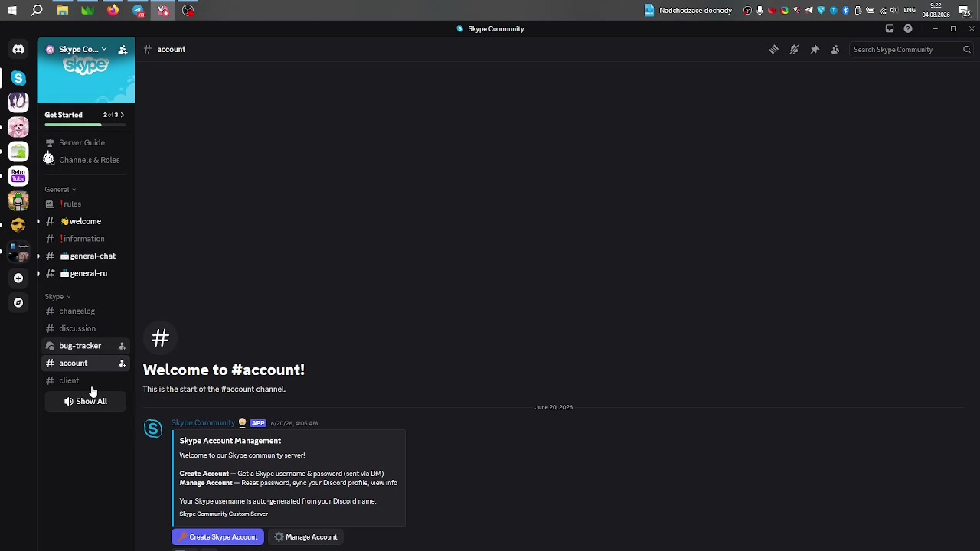The image size is (980, 551).
Task: Switch to the general-ru channel
Action: pyautogui.click(x=85, y=273)
